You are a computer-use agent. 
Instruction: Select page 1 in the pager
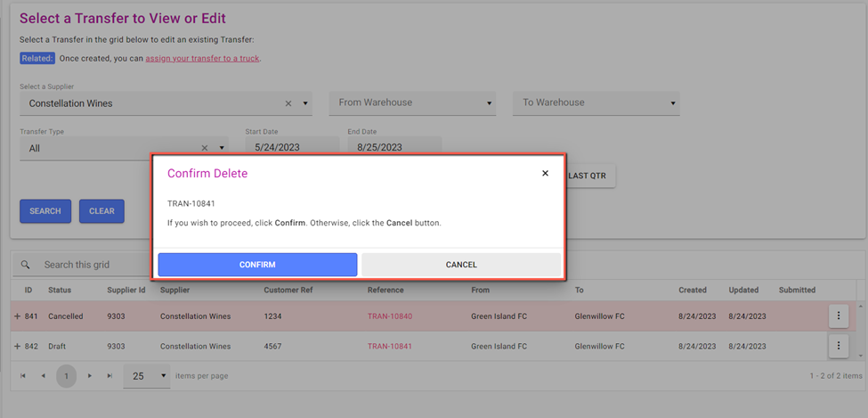click(67, 376)
